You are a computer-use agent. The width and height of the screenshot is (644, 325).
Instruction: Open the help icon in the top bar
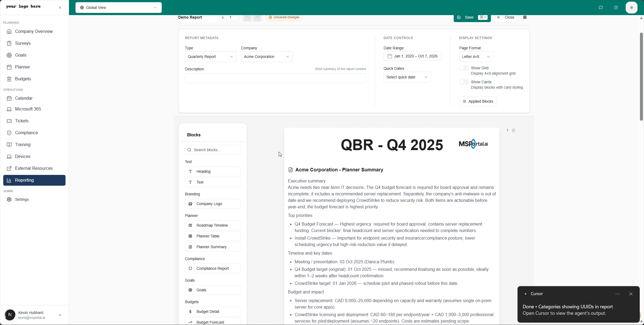[616, 7]
